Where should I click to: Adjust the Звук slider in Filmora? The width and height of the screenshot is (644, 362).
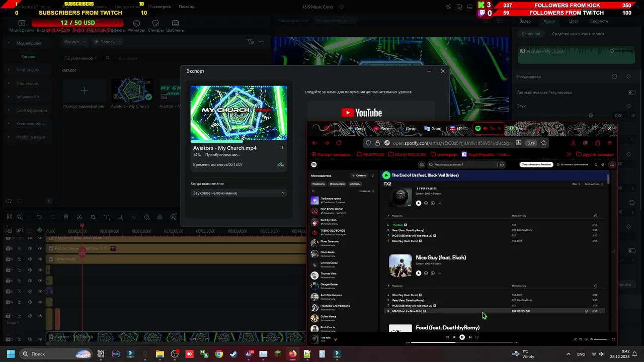click(x=591, y=116)
